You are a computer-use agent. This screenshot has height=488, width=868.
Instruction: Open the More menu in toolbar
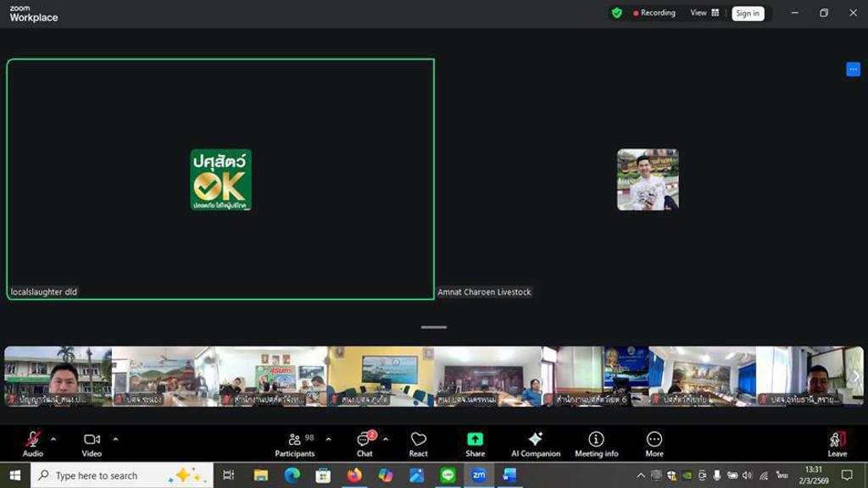[654, 442]
